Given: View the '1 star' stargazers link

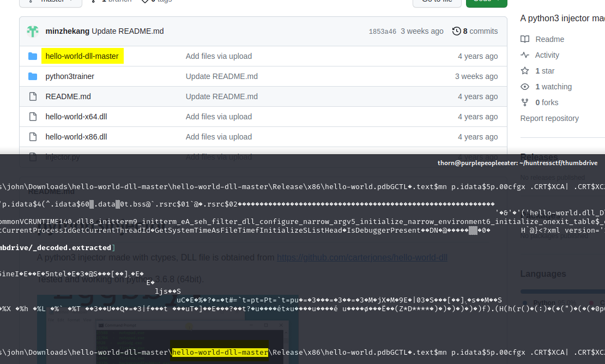Looking at the screenshot, I should pos(545,71).
